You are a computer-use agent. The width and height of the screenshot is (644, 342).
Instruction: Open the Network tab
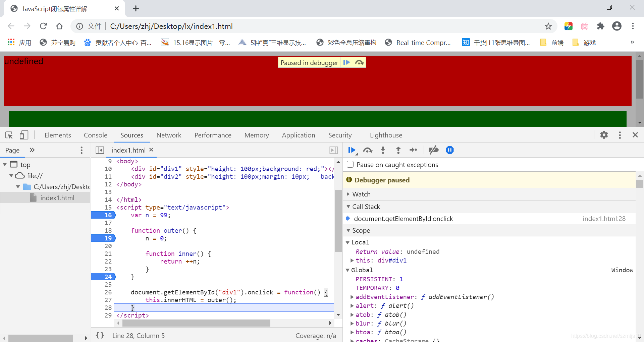169,135
